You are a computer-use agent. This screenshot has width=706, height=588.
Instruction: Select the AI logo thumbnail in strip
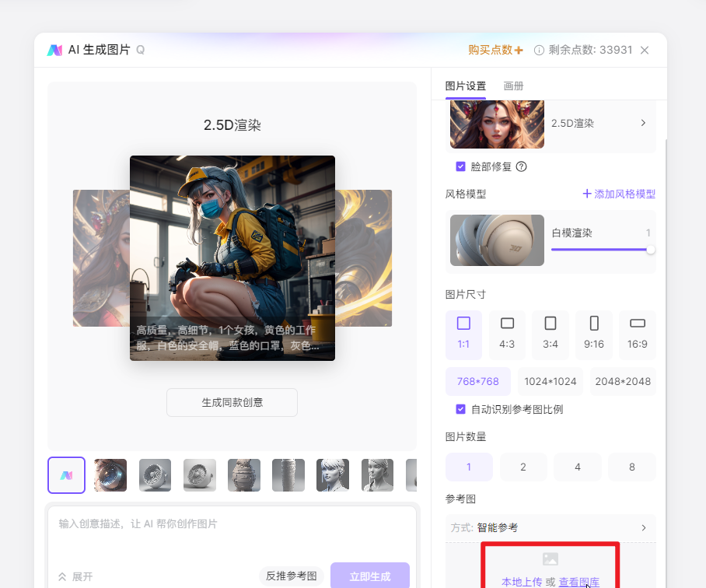(66, 475)
